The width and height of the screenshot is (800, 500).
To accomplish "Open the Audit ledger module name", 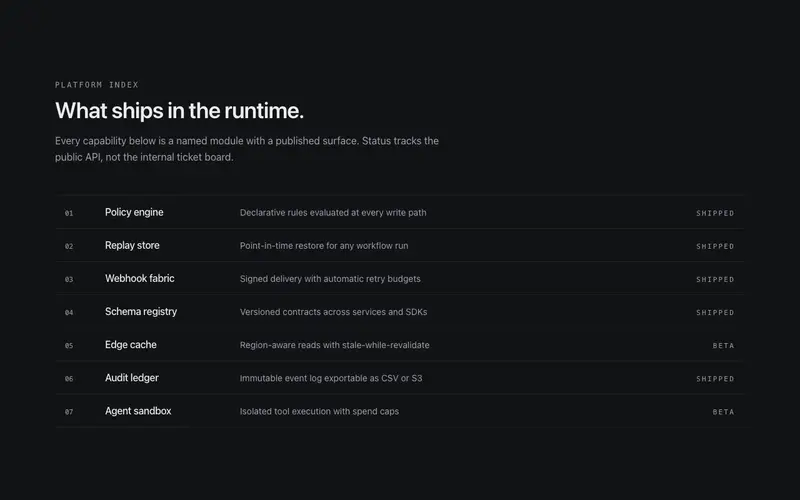I will pos(132,378).
